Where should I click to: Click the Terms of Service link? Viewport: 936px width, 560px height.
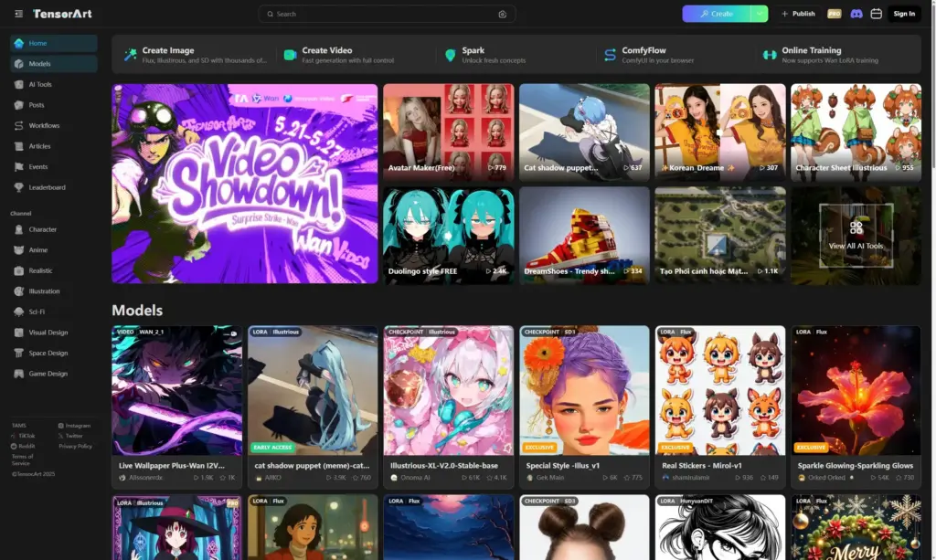point(23,460)
